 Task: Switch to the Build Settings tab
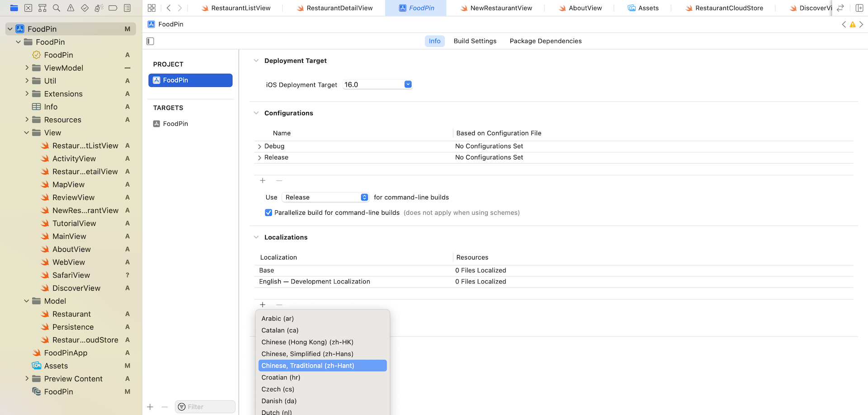tap(475, 41)
